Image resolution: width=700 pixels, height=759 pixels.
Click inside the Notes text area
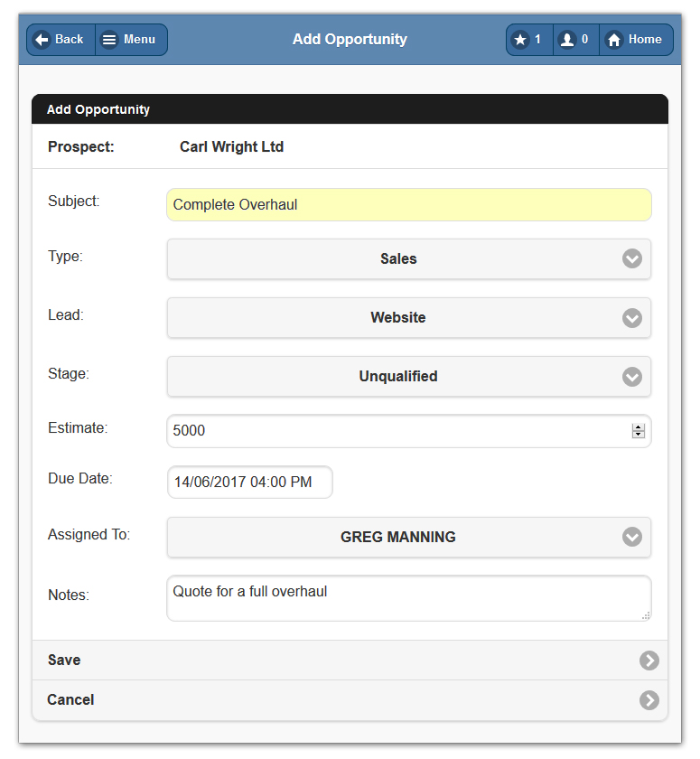408,598
